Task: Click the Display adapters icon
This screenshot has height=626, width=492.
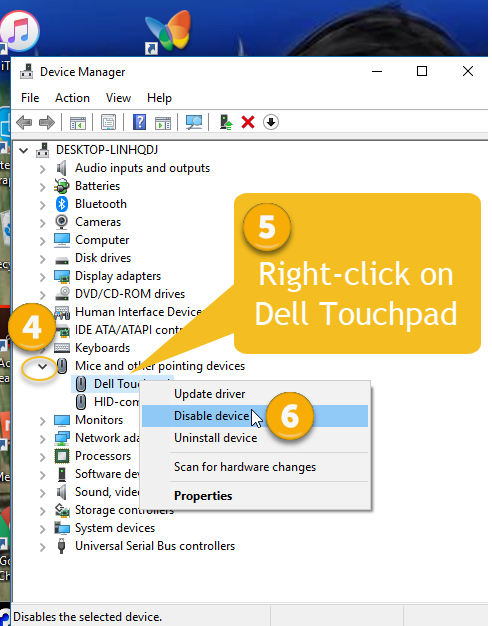Action: [x=62, y=276]
